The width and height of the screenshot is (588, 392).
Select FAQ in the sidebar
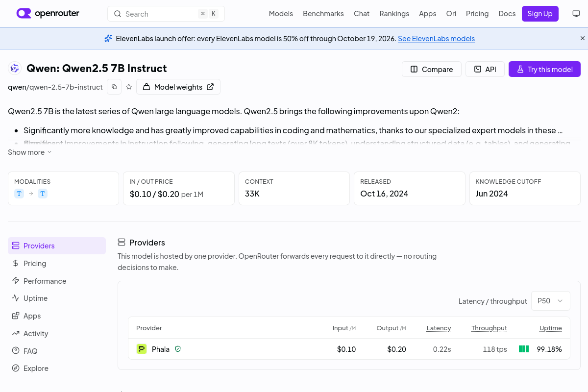pyautogui.click(x=57, y=351)
